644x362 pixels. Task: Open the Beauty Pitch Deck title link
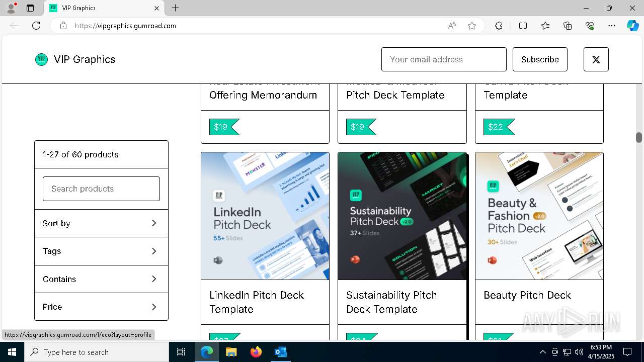527,295
